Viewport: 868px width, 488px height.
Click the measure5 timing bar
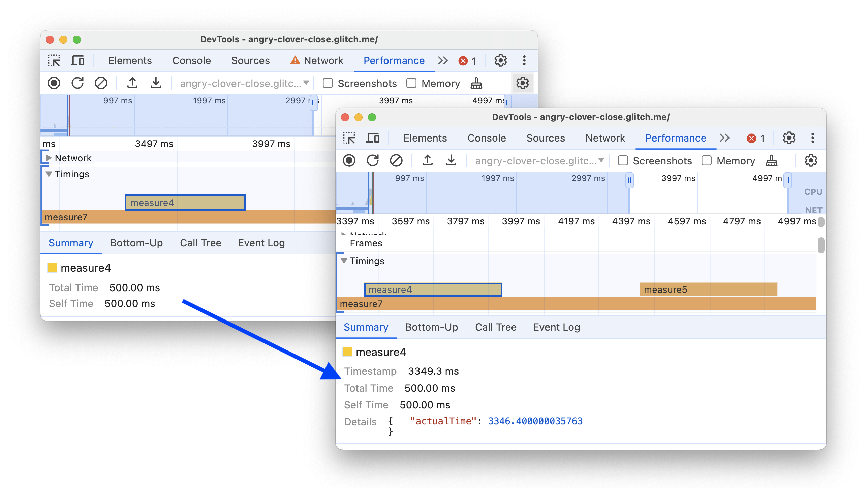(x=707, y=289)
